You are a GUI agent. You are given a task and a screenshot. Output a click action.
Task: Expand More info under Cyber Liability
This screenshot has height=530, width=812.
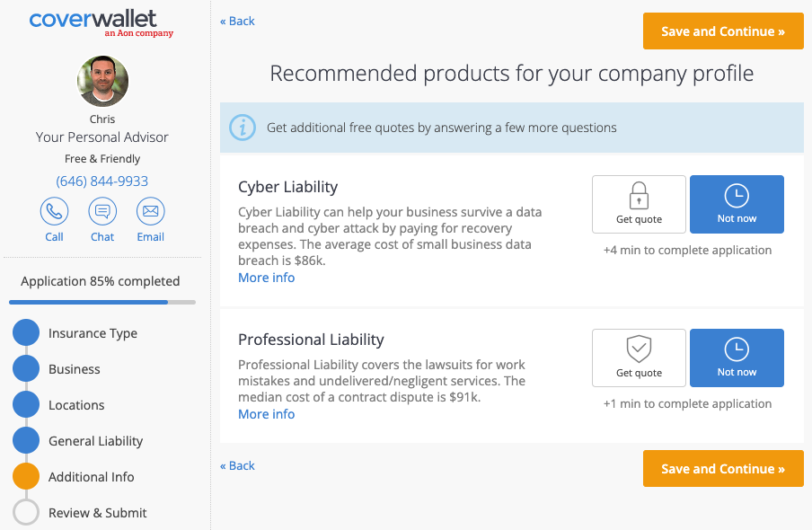click(x=266, y=277)
